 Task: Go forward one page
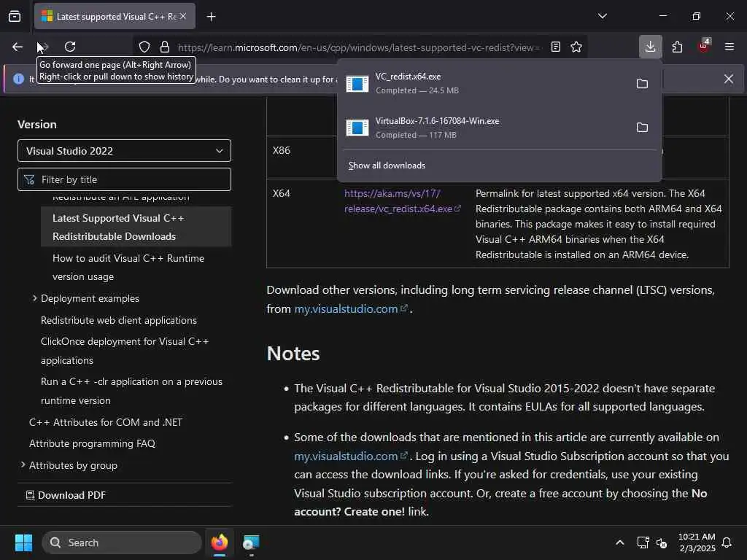43,47
